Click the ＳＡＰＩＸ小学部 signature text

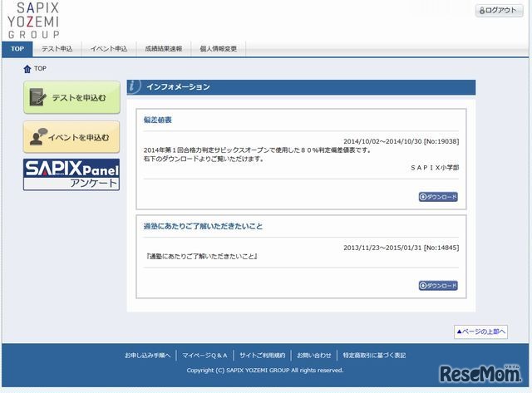[x=435, y=168]
